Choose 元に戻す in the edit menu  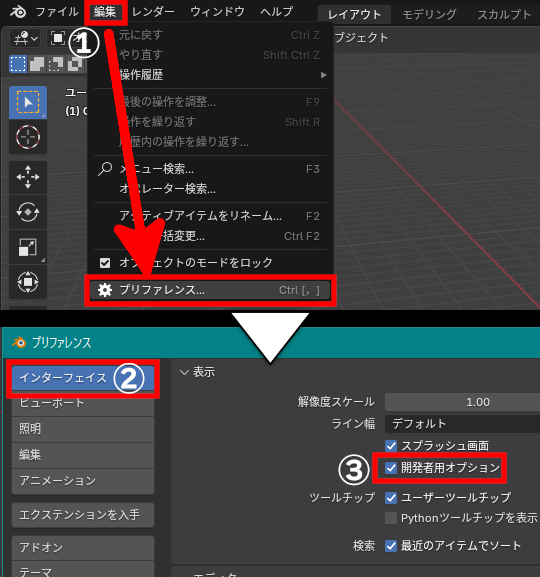[211, 35]
